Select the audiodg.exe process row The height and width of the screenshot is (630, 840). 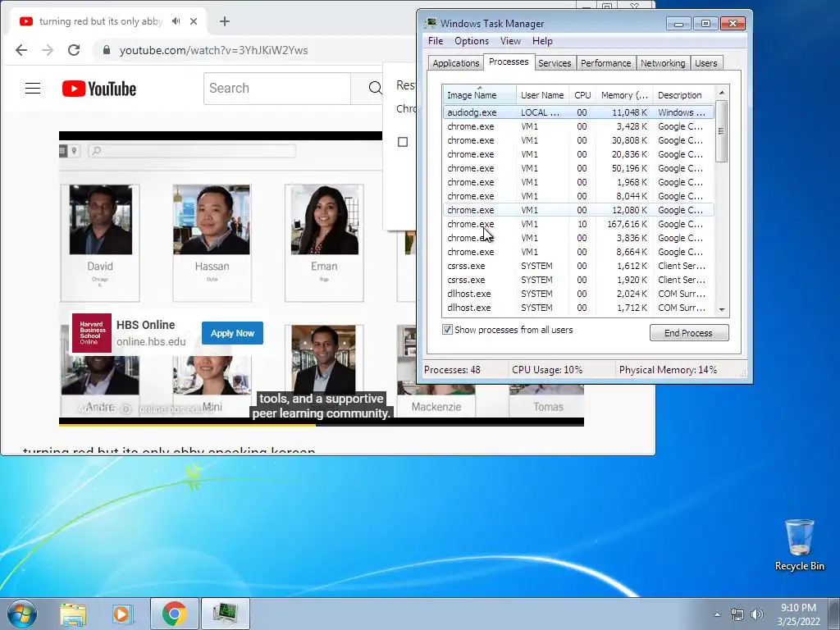[578, 112]
